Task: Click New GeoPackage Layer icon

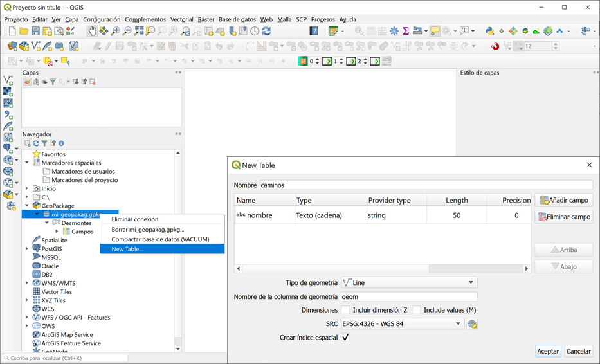Action: point(24,46)
